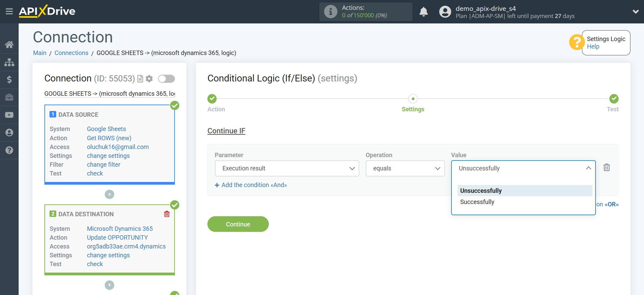Viewport: 644px width, 295px height.
Task: Open Microsoft Dynamics 365 system link
Action: (120, 229)
